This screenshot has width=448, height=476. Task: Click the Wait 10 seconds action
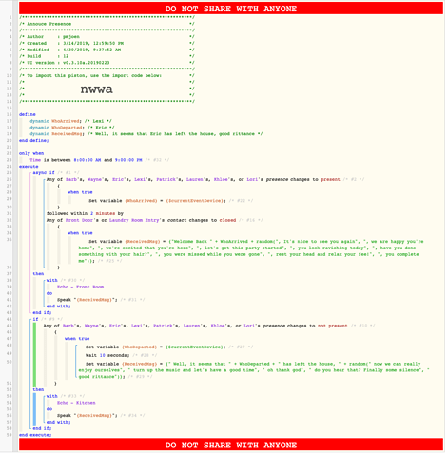pyautogui.click(x=107, y=355)
